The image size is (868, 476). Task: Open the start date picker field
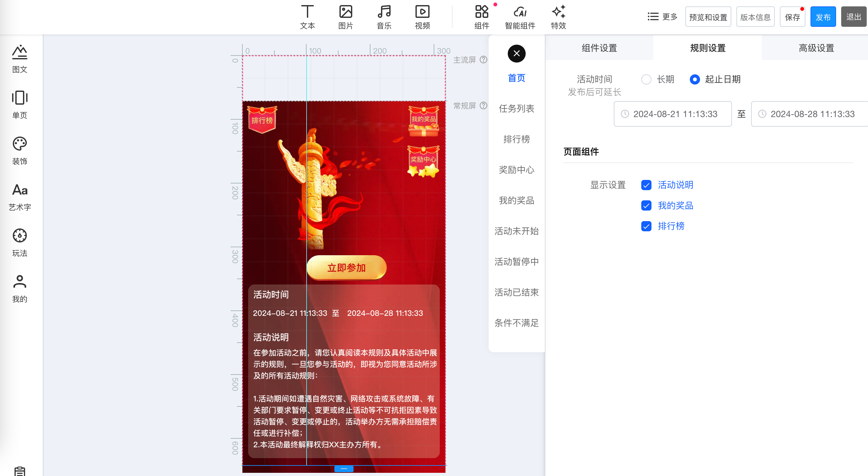672,114
